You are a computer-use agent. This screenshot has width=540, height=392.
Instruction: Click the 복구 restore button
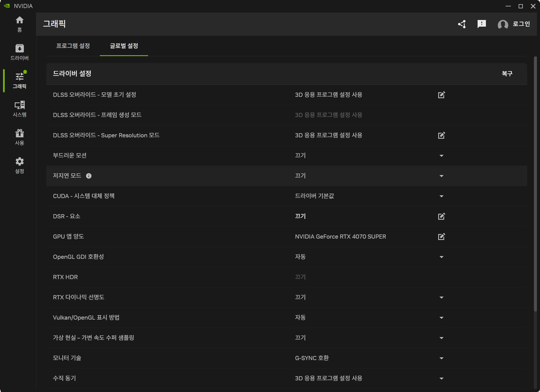pos(507,74)
